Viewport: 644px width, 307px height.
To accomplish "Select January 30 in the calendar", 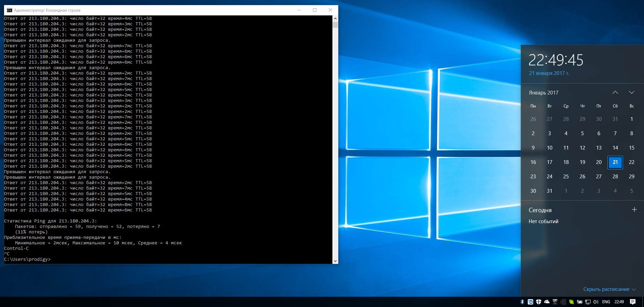I will click(x=533, y=191).
